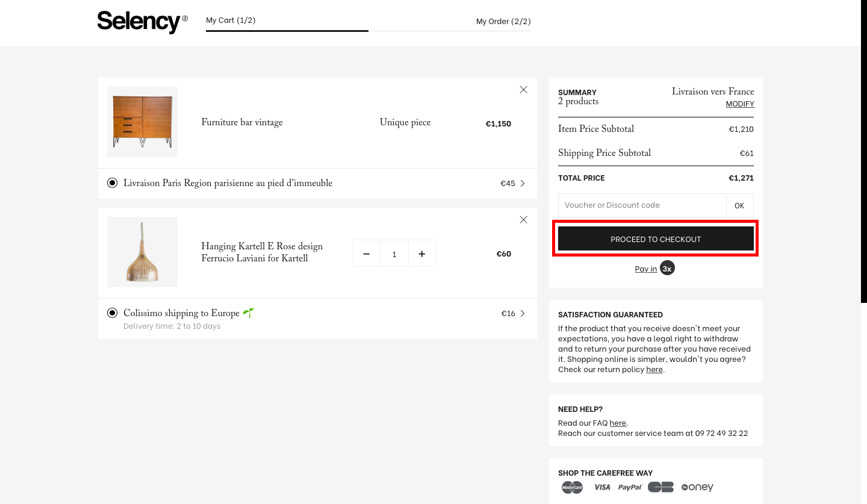Switch to My Order (2/2) step
Viewport: 867px width, 504px height.
click(503, 22)
